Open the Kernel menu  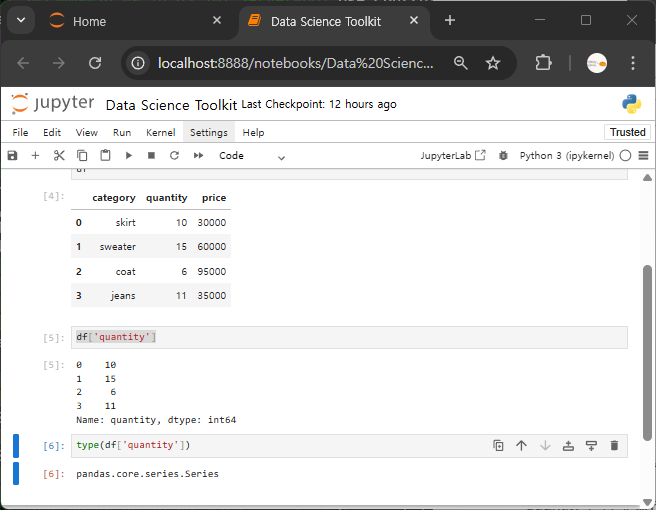pyautogui.click(x=161, y=133)
